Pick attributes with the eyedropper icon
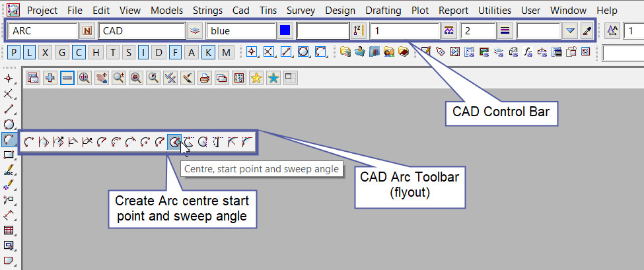The height and width of the screenshot is (270, 644). click(587, 31)
